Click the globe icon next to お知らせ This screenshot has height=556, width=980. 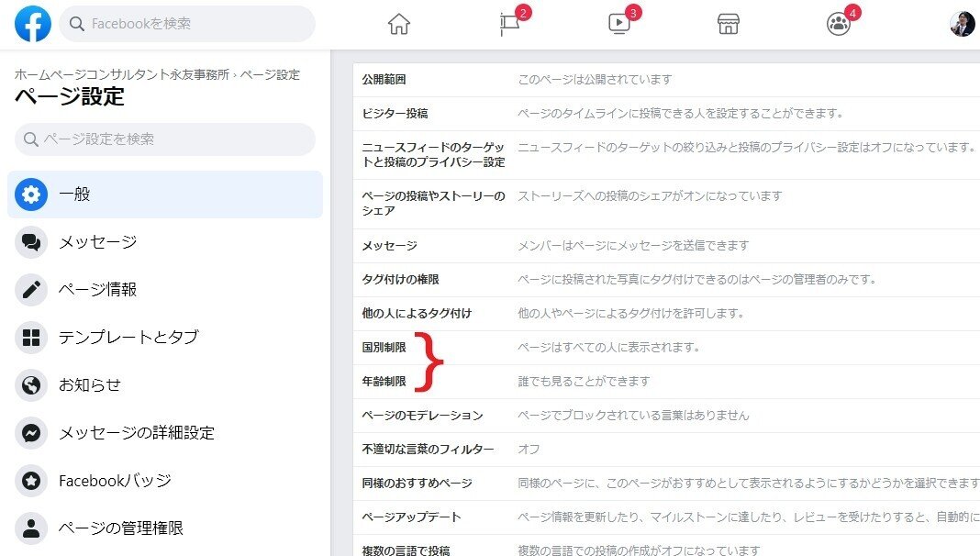31,385
